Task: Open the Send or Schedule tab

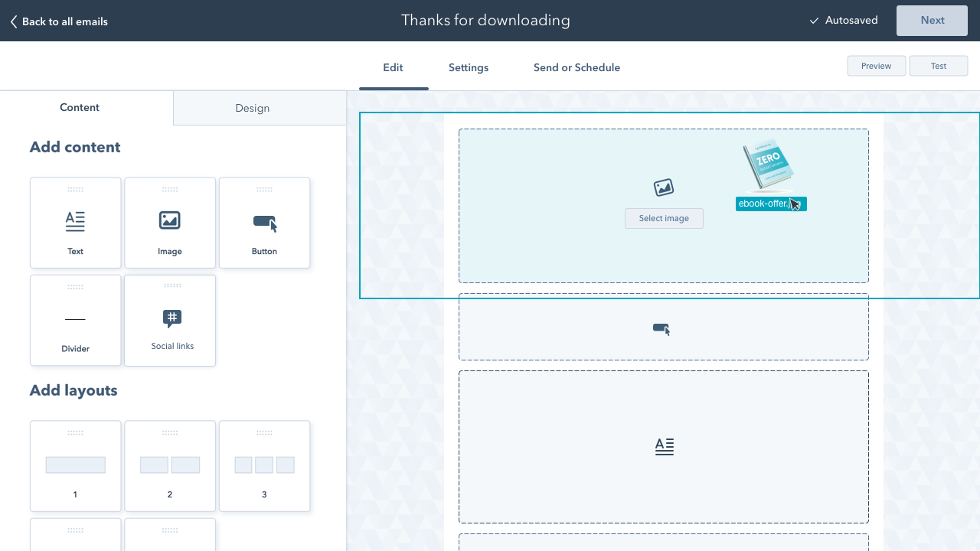Action: [x=577, y=67]
